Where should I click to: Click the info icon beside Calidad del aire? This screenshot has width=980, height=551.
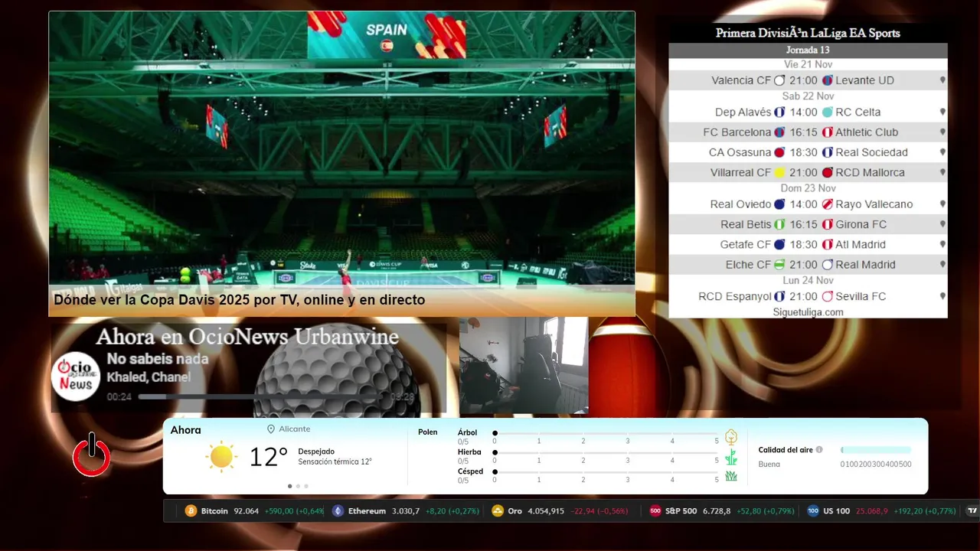click(x=819, y=450)
